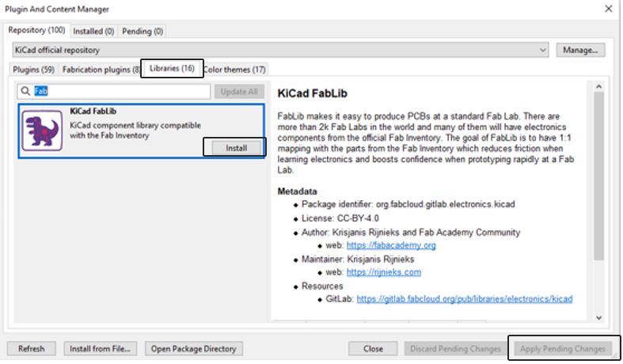Install the KiCad FabLib package
Image resolution: width=623 pixels, height=364 pixels.
click(x=236, y=147)
